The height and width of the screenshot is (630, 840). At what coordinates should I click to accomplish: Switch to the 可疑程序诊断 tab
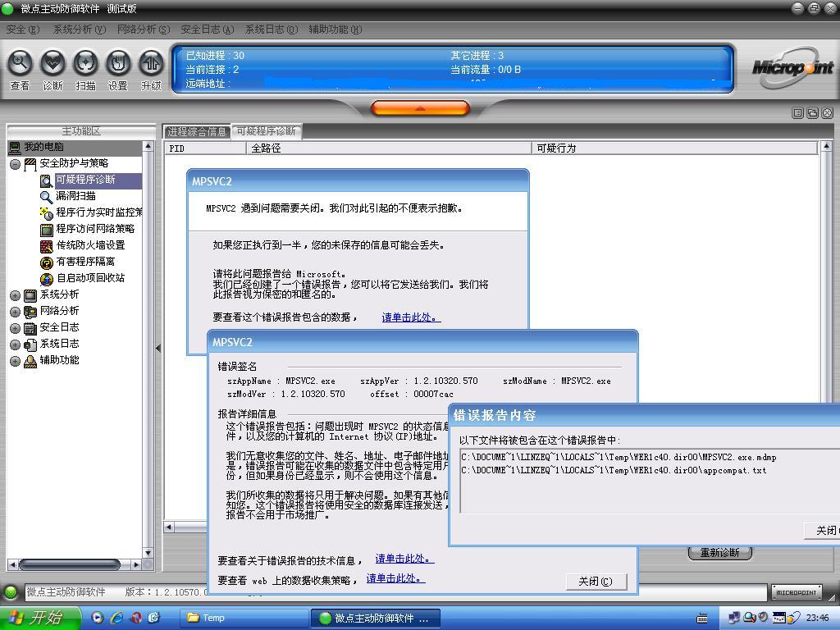(x=267, y=131)
